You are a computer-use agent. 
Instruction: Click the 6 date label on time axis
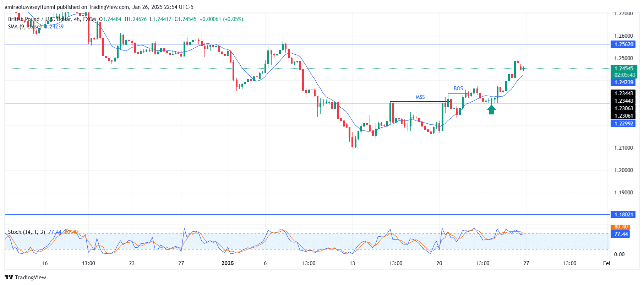(x=265, y=263)
